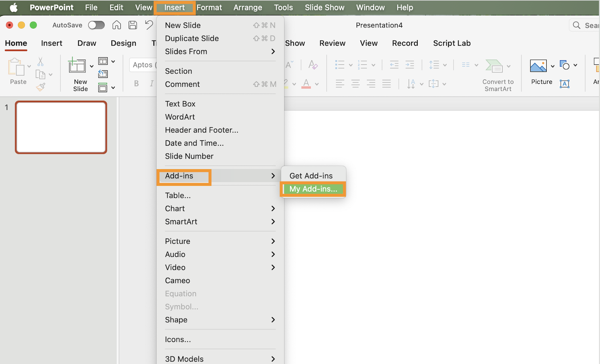This screenshot has height=364, width=600.
Task: Open the text direction dropdown
Action: [421, 84]
